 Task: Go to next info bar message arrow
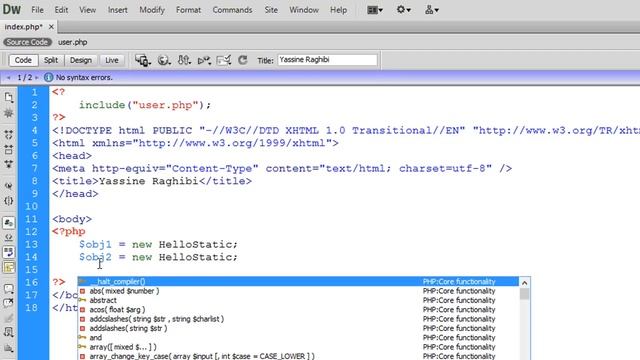pos(36,77)
